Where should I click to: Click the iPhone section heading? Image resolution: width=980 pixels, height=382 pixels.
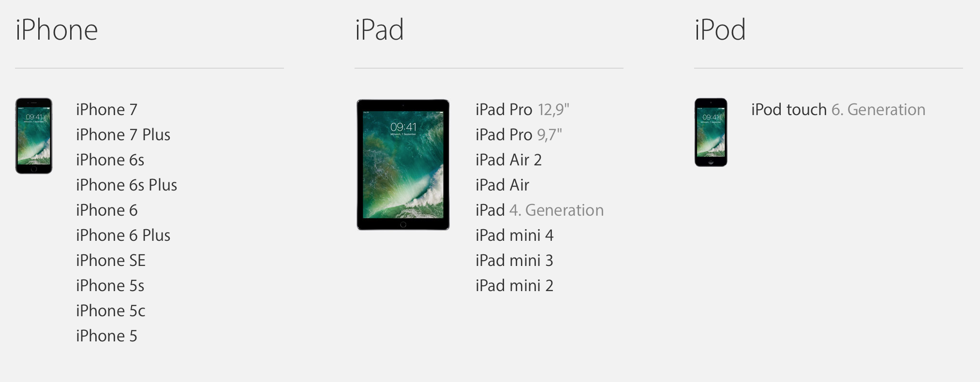57,30
